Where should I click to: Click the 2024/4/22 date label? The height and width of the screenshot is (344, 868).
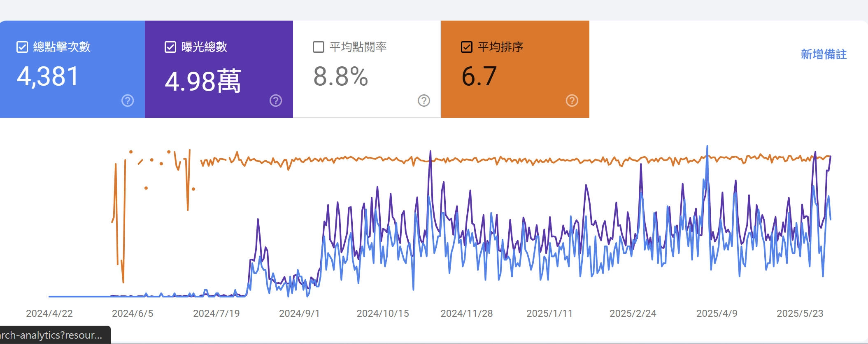tap(49, 314)
